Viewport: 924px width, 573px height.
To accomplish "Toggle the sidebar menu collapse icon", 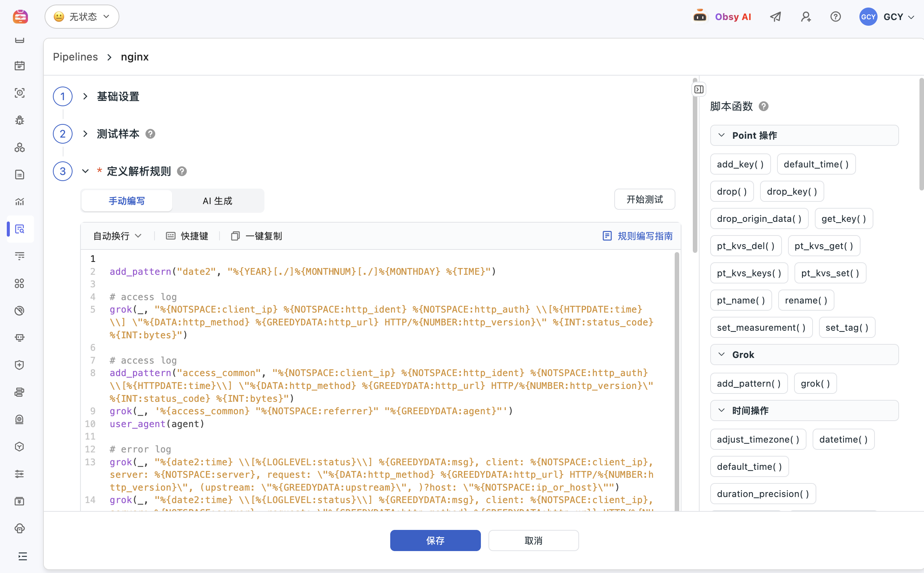I will (22, 556).
